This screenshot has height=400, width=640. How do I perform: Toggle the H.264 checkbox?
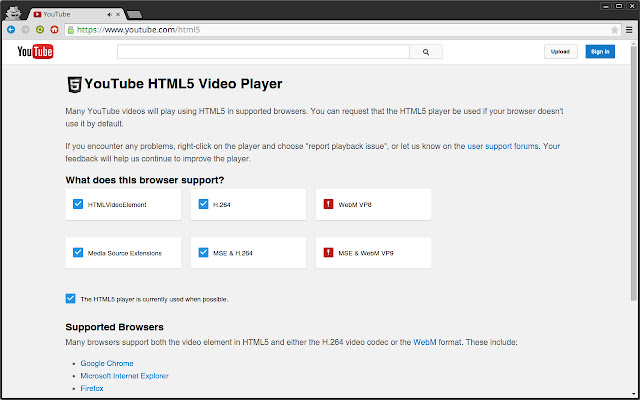(x=203, y=204)
